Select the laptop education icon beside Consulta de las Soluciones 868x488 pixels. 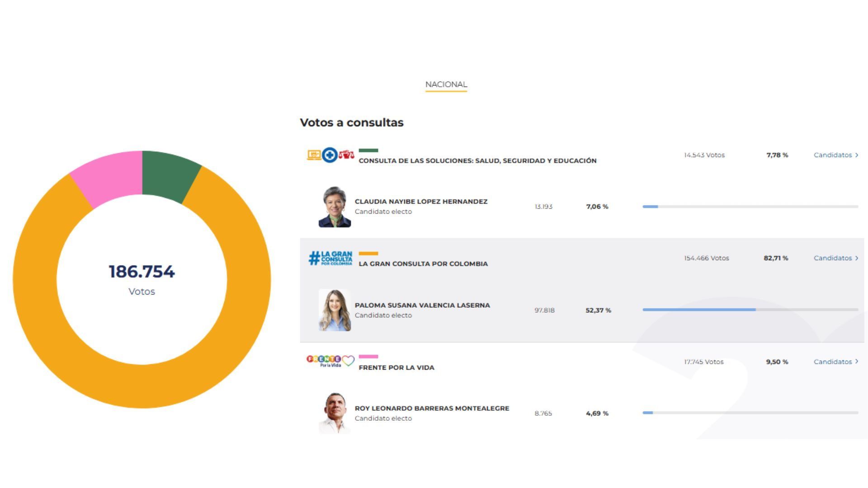(x=314, y=155)
